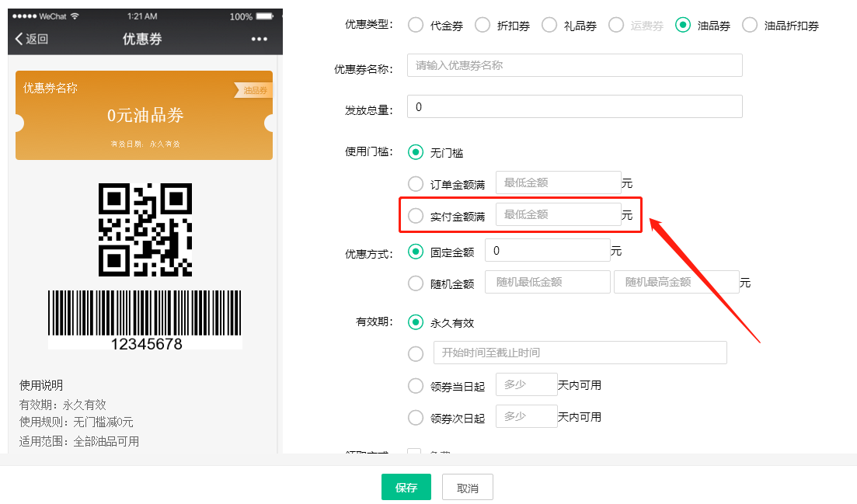857x504 pixels.
Task: Select 固定金额 discount method
Action: point(416,252)
